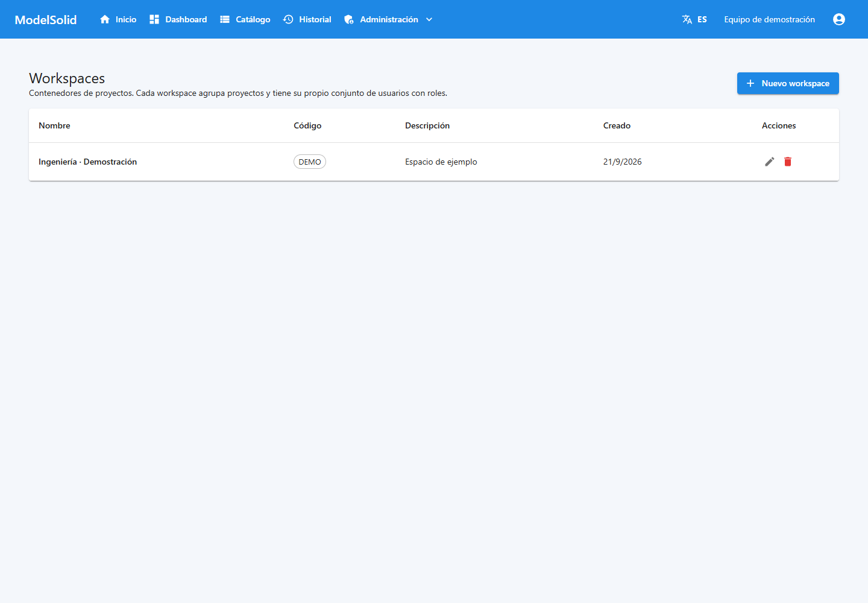Viewport: 868px width, 603px height.
Task: Click the Código column header
Action: [x=307, y=125]
